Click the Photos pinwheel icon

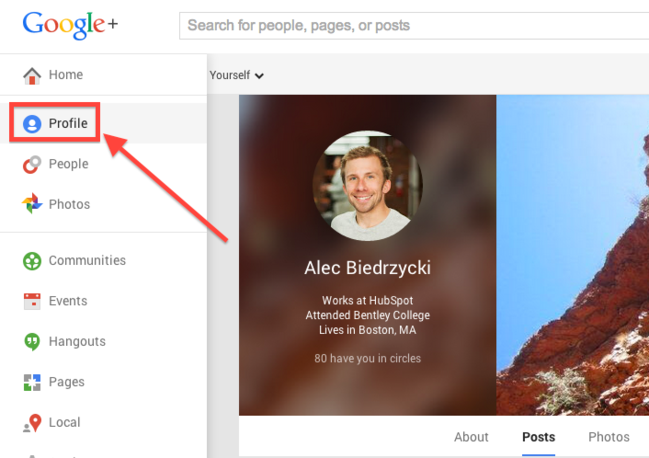[x=32, y=205]
